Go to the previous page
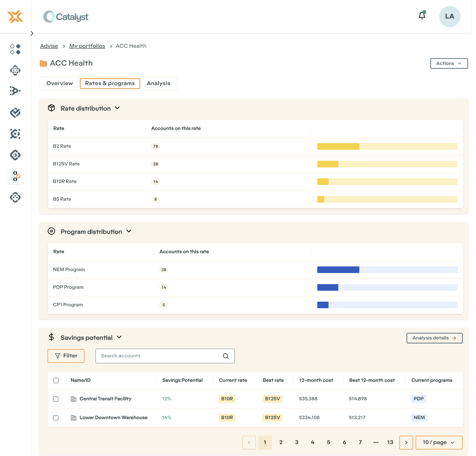Screen dimensions: 476x456 (249, 442)
